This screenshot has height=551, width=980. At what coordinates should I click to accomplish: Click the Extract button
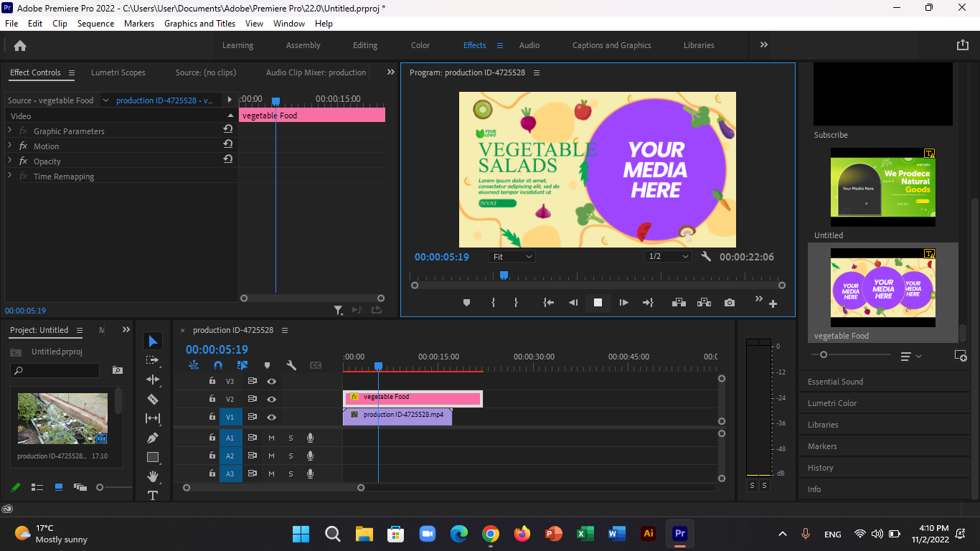[x=704, y=303]
